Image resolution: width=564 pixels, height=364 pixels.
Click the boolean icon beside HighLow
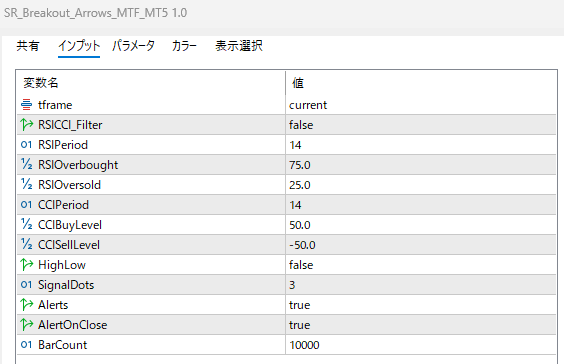(27, 264)
